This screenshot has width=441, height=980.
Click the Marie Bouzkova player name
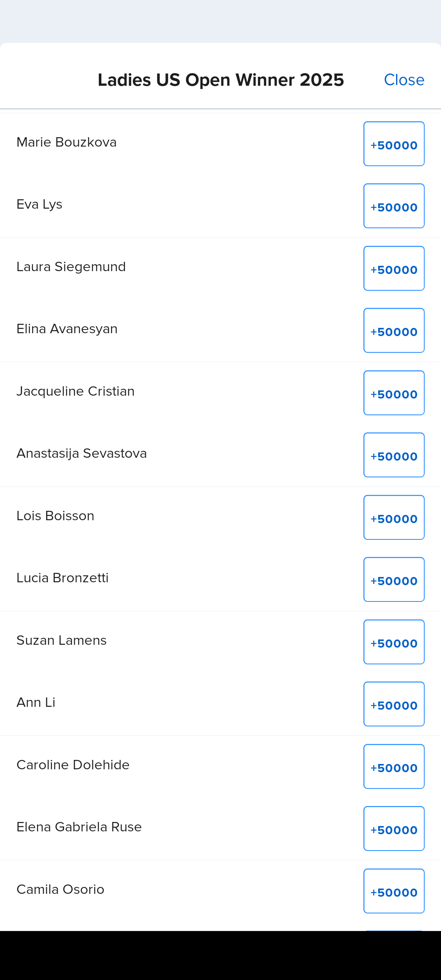[67, 143]
